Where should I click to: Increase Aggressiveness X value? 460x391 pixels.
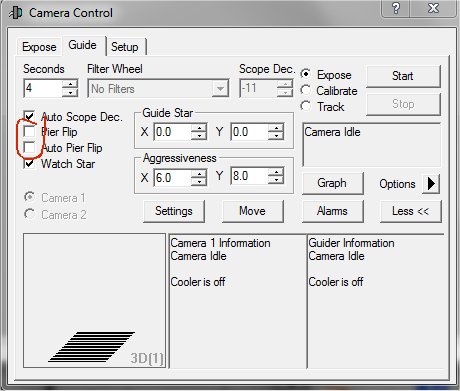click(x=199, y=173)
